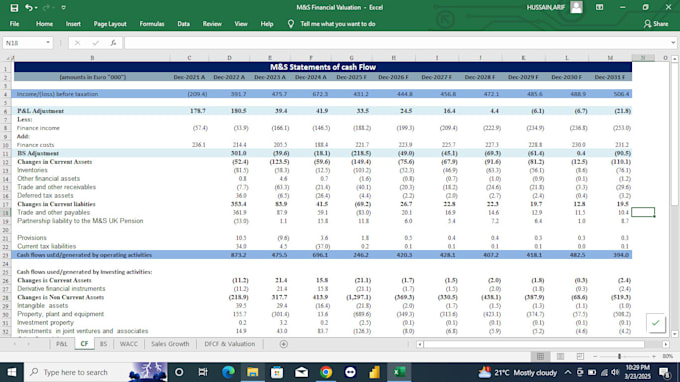Switch to Page Layout view icon
The width and height of the screenshot is (680, 382).
(x=560, y=356)
